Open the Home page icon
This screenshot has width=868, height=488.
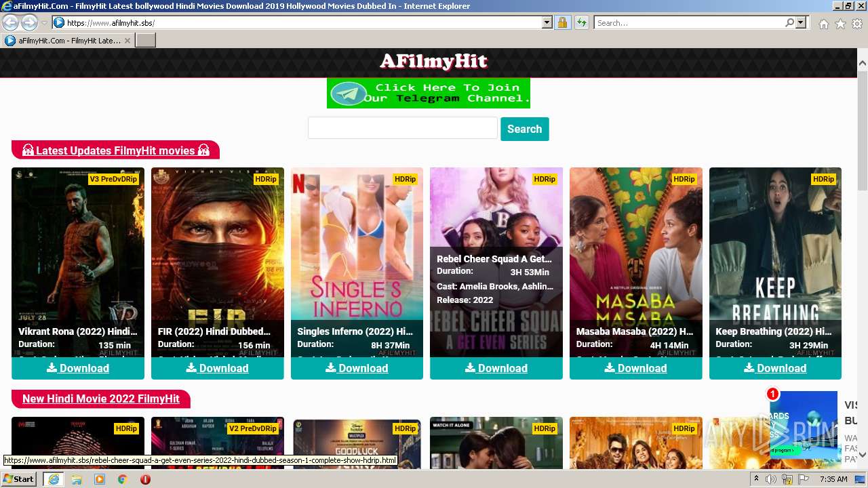(x=823, y=24)
